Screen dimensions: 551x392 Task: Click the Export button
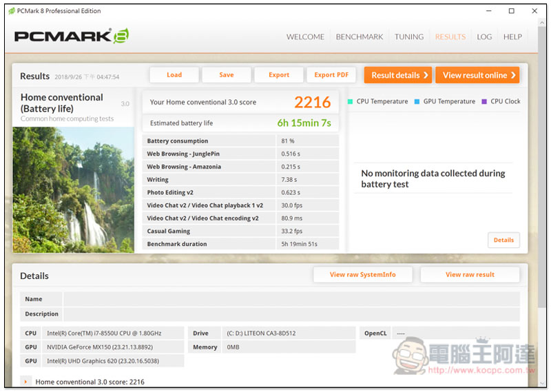pos(279,75)
